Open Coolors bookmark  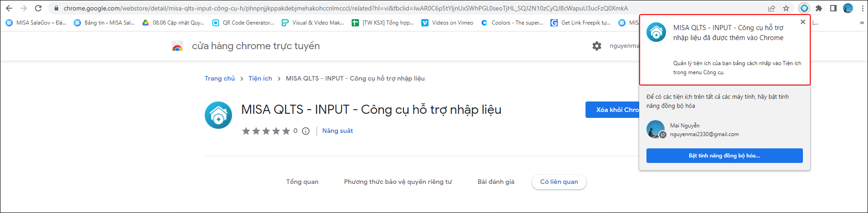point(512,22)
